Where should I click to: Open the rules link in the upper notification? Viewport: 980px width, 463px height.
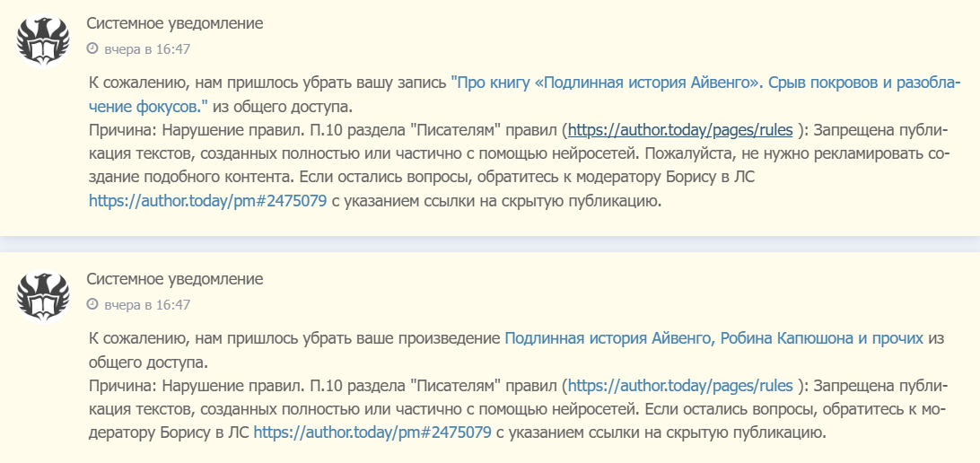click(x=680, y=129)
